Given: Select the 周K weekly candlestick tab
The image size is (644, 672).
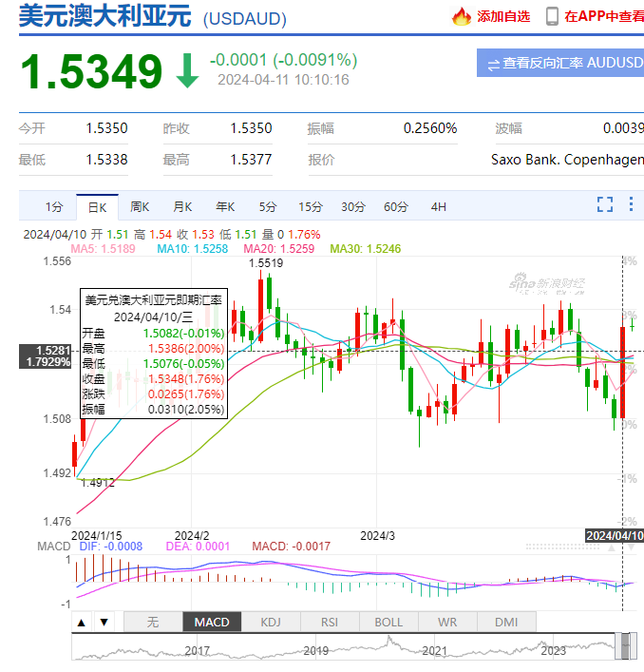Looking at the screenshot, I should click(140, 206).
